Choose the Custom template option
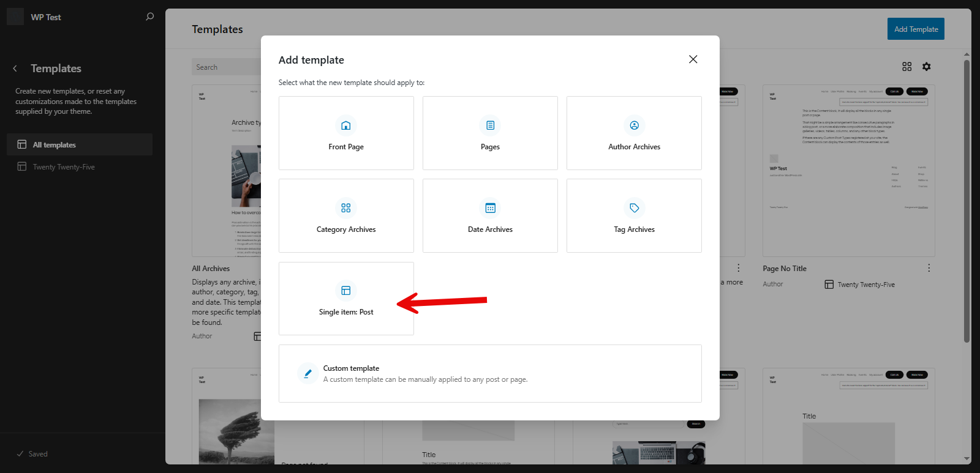 [x=490, y=373]
